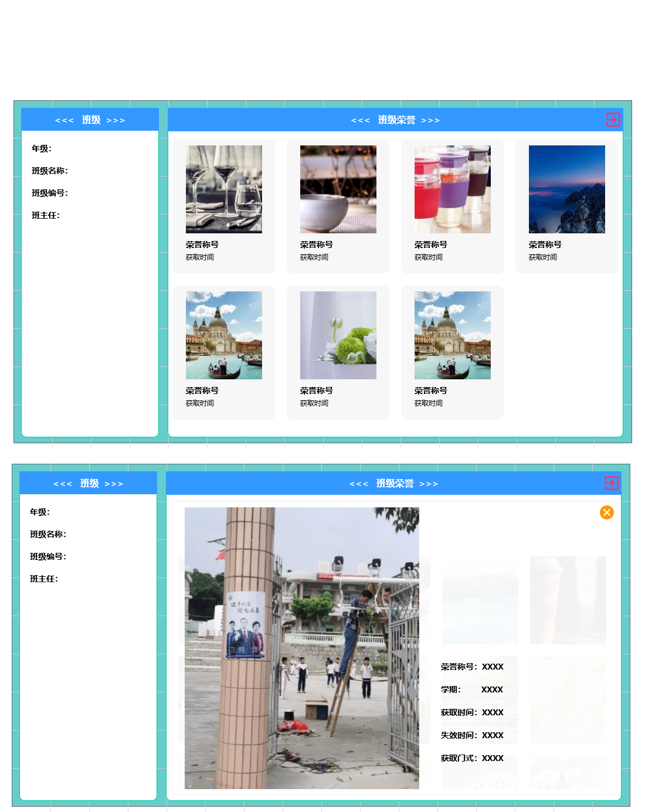Click the pink exit icon in lower panel
The height and width of the screenshot is (812, 645).
click(x=611, y=483)
